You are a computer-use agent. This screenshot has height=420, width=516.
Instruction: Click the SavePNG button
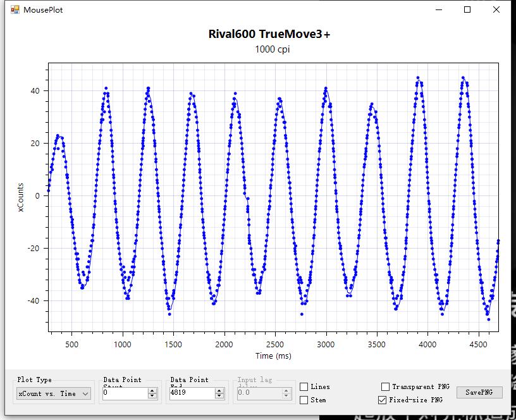[479, 392]
